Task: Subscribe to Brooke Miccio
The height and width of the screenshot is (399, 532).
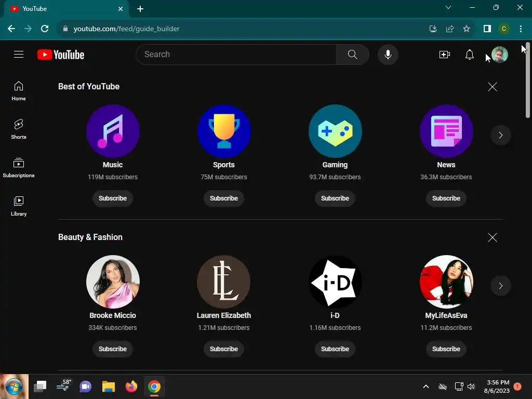Action: tap(113, 349)
